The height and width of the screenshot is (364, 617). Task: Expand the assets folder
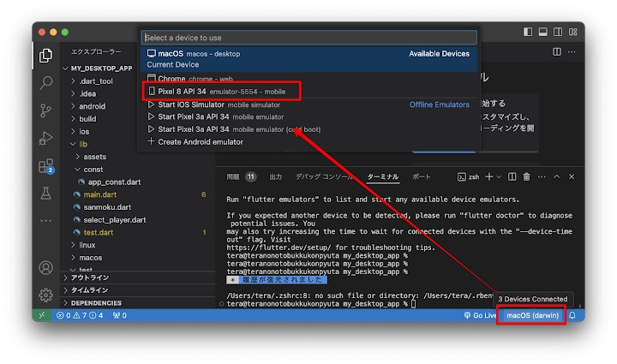(137, 157)
